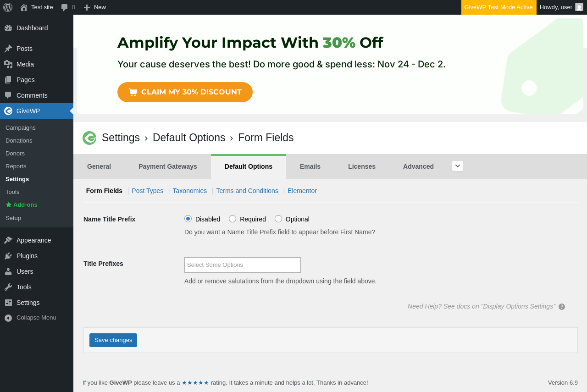Open the comments bubble icon in admin bar
This screenshot has height=392, width=587.
click(x=65, y=7)
